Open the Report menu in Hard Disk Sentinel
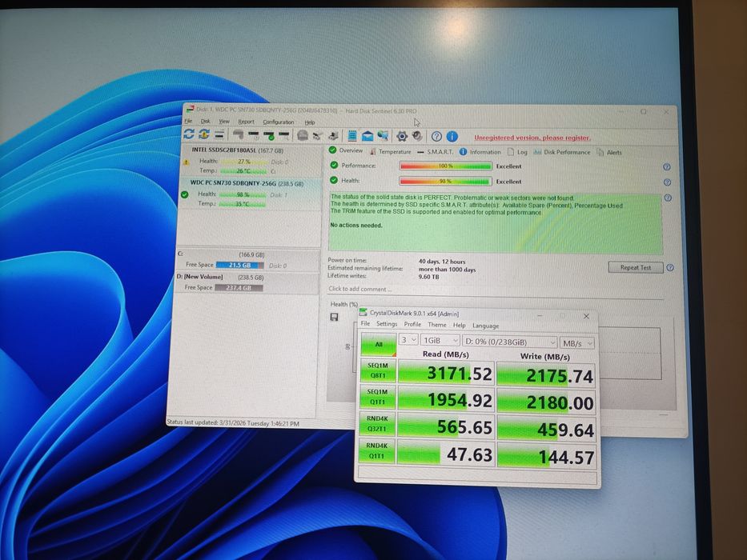Screen dimensions: 747x560 [x=247, y=122]
